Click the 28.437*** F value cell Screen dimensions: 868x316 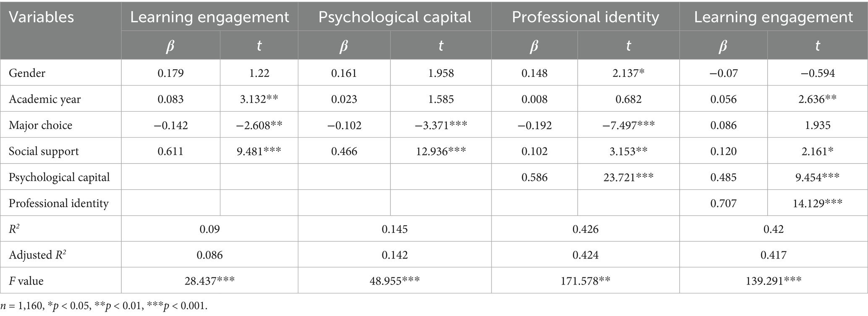tap(209, 281)
